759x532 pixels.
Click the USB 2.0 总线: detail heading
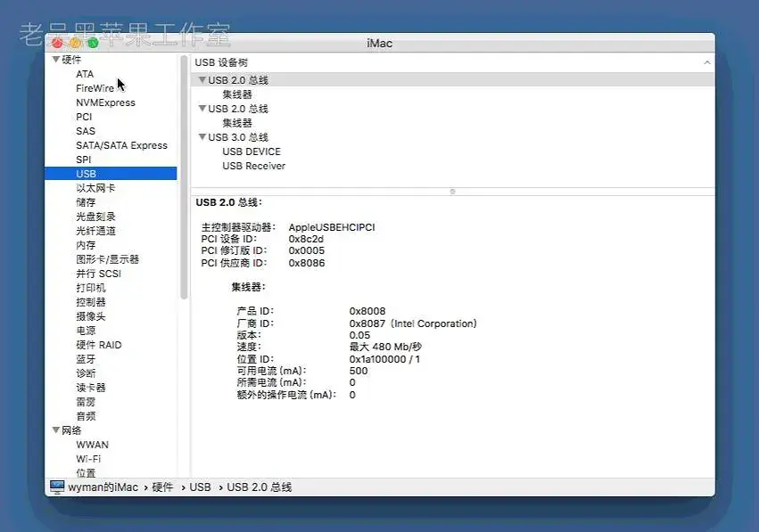coord(228,202)
